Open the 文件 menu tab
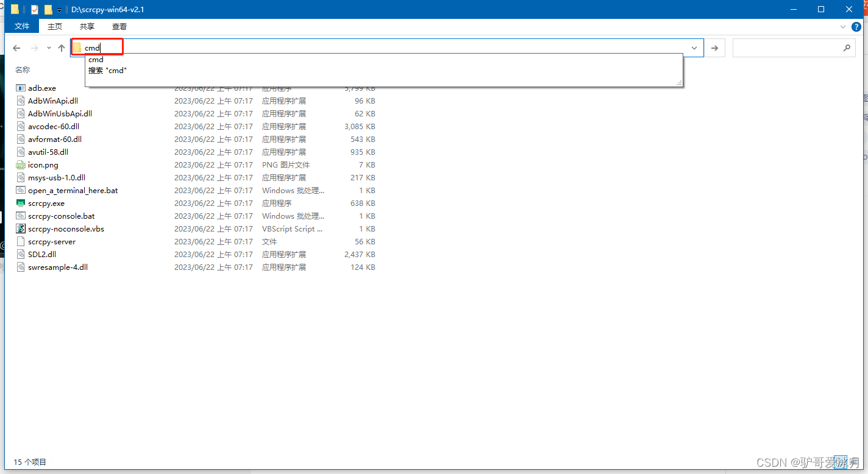 click(22, 26)
